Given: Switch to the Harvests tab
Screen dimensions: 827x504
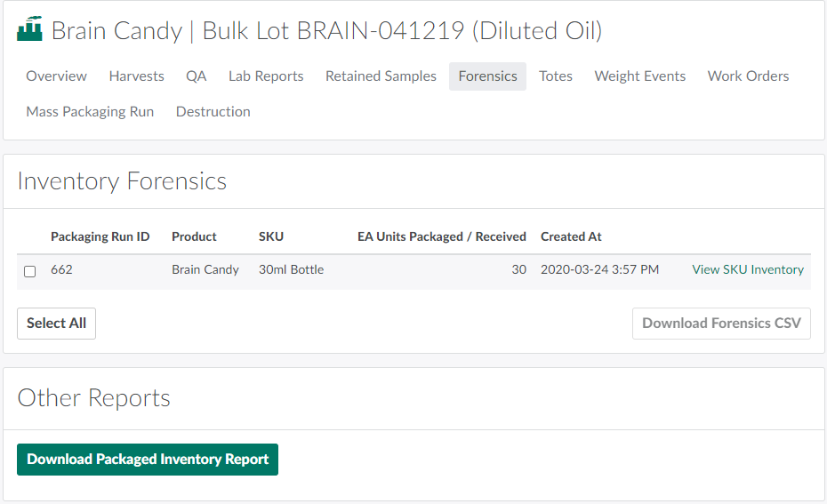Looking at the screenshot, I should (x=136, y=76).
